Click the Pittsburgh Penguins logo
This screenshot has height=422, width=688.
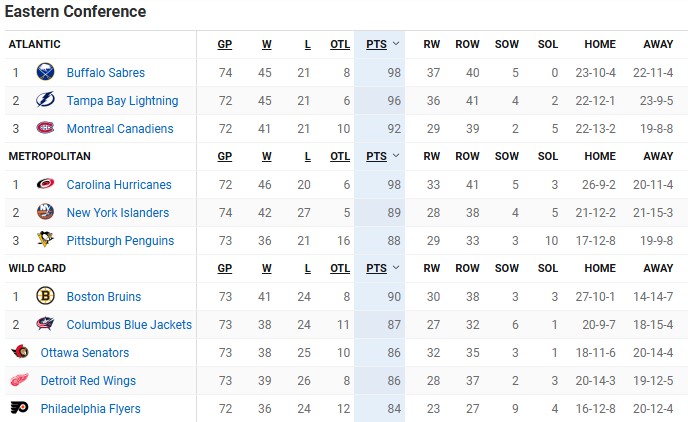click(x=45, y=241)
